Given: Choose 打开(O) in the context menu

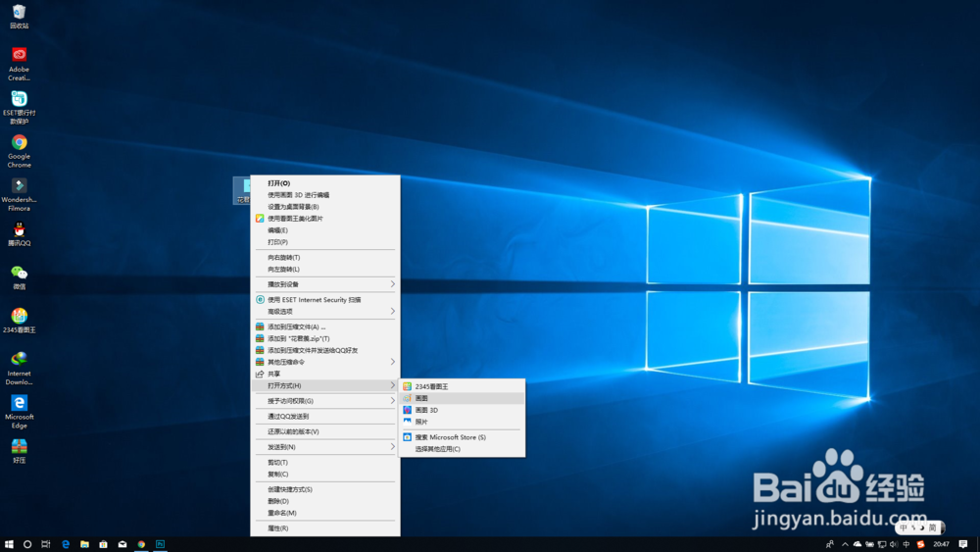Looking at the screenshot, I should [325, 183].
